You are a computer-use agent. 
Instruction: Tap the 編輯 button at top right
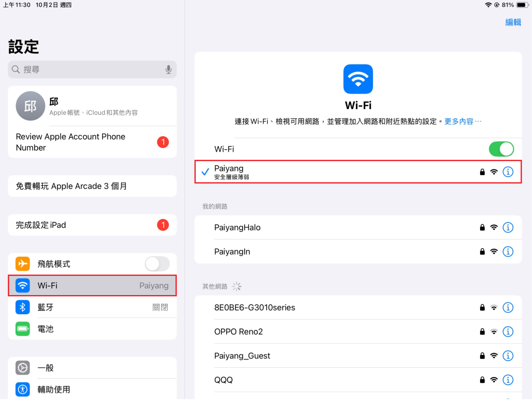(x=513, y=22)
